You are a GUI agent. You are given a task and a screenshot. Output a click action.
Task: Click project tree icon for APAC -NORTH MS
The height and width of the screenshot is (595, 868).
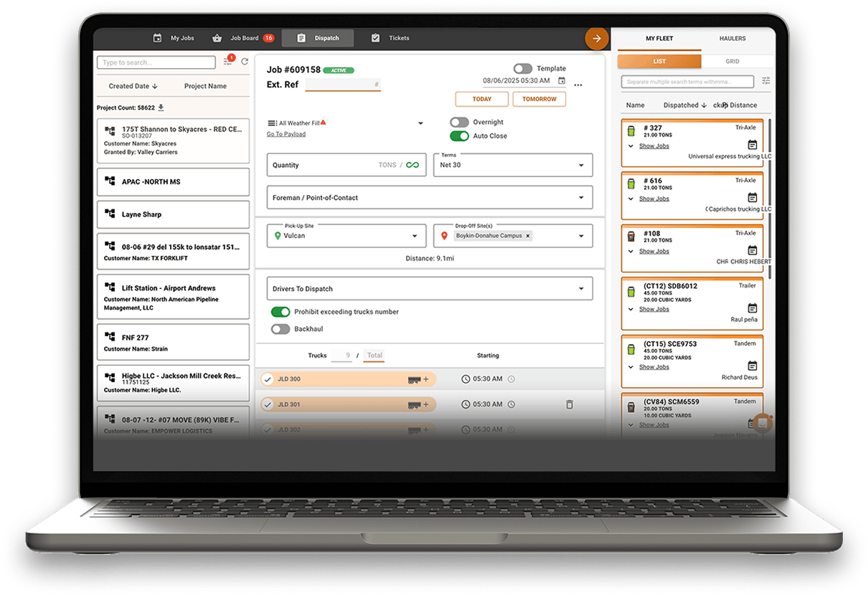110,181
